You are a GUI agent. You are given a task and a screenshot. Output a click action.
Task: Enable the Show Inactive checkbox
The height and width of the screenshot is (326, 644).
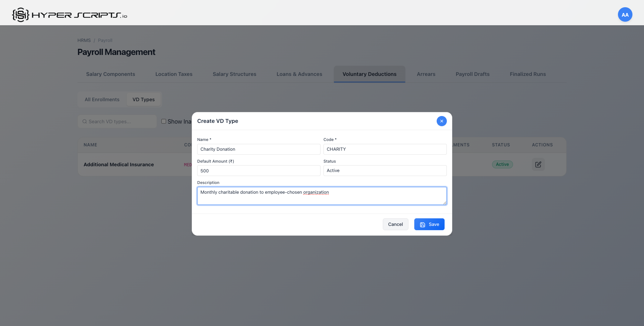click(x=164, y=121)
